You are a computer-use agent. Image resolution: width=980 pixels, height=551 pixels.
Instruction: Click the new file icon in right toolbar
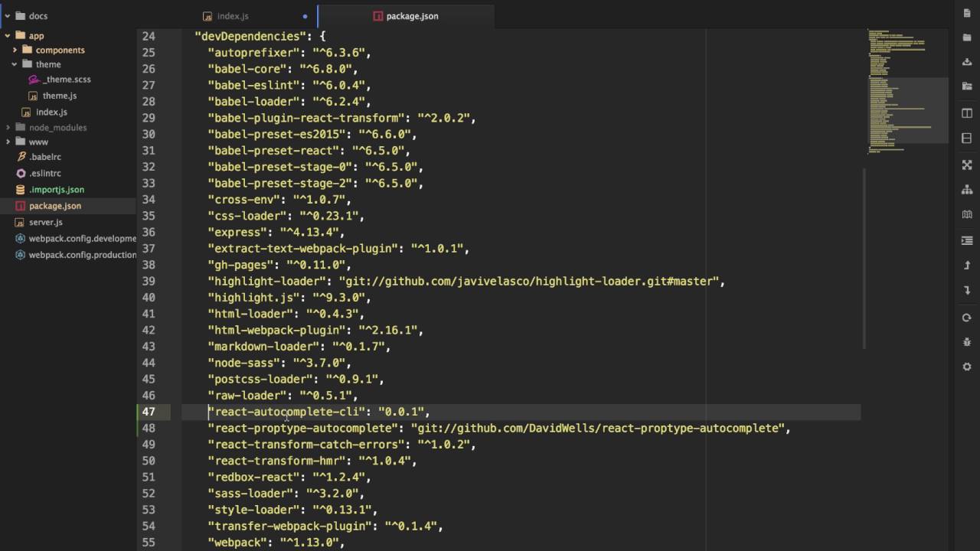click(x=967, y=12)
